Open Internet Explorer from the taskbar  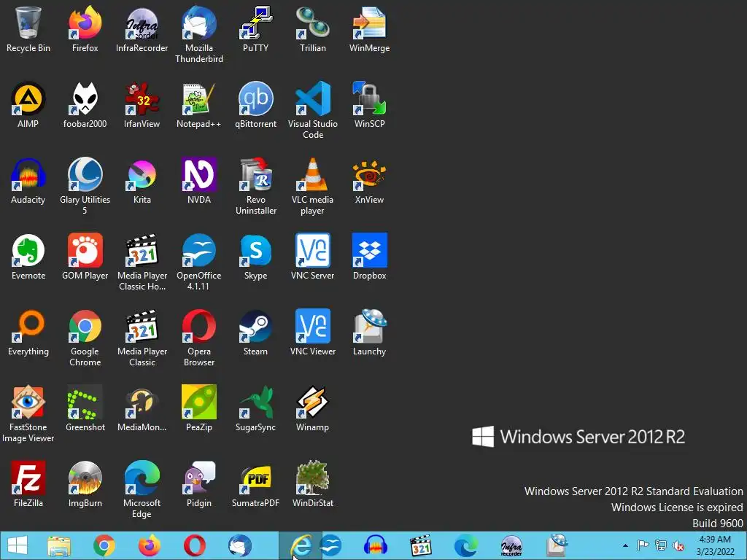click(x=300, y=545)
